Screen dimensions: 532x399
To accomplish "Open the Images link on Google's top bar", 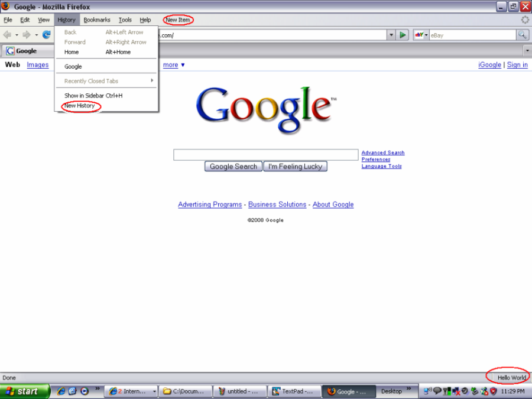I will 38,65.
